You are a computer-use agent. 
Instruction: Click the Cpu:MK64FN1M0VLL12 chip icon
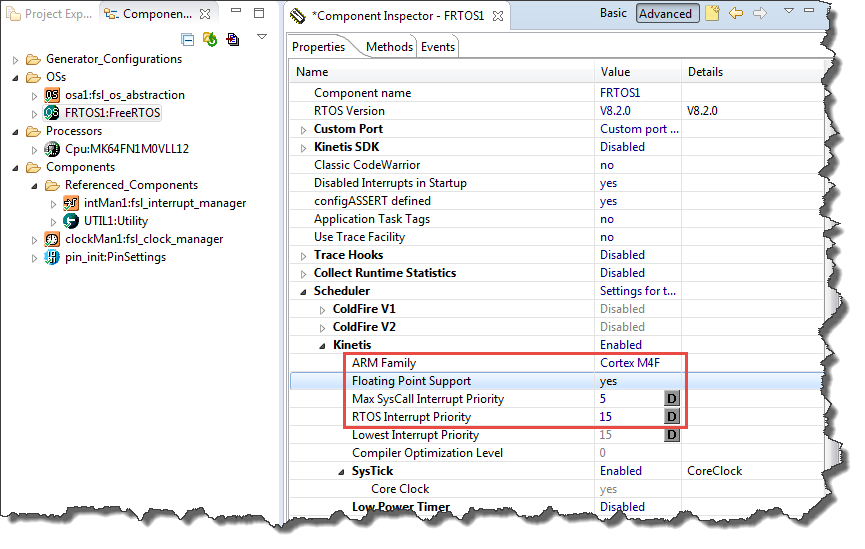tap(52, 149)
